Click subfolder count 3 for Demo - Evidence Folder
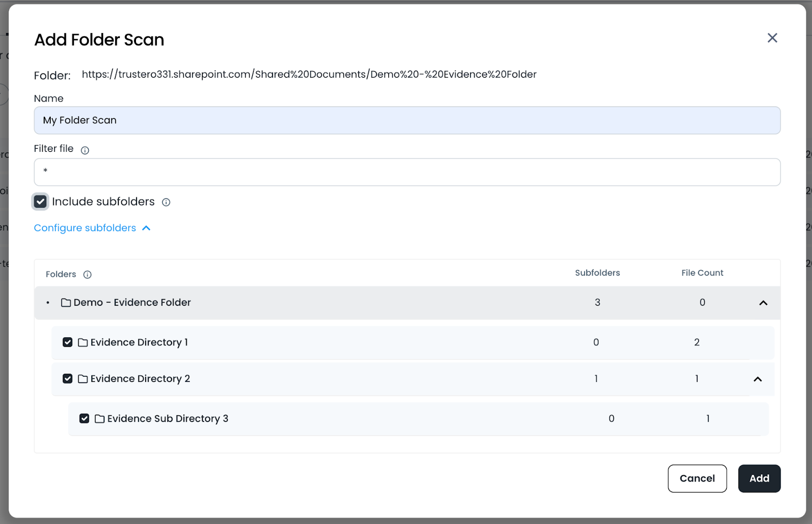This screenshot has height=524, width=812. click(x=597, y=303)
